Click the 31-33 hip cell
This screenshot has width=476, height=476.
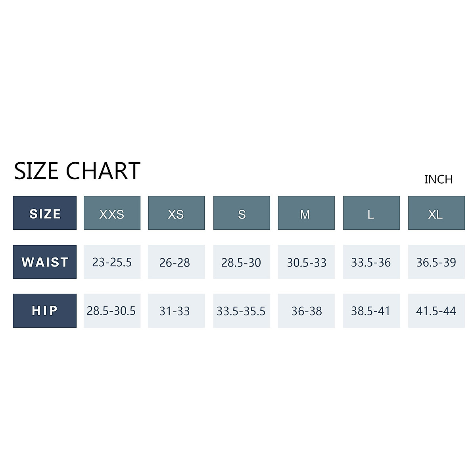coord(176,311)
